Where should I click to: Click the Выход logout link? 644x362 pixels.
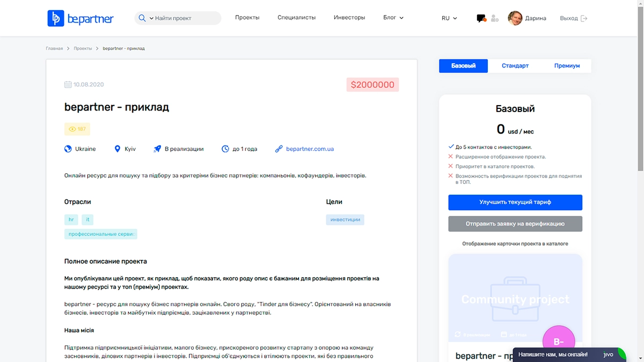[569, 18]
